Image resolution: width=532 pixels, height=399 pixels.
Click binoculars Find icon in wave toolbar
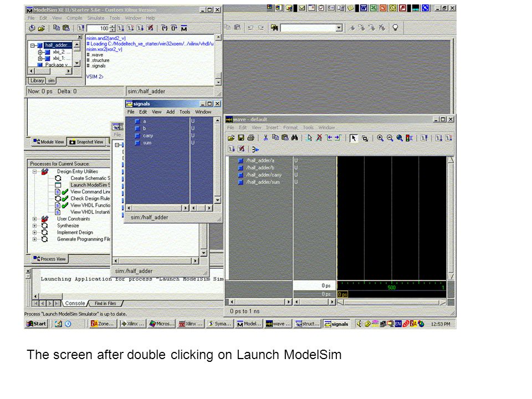(x=294, y=138)
